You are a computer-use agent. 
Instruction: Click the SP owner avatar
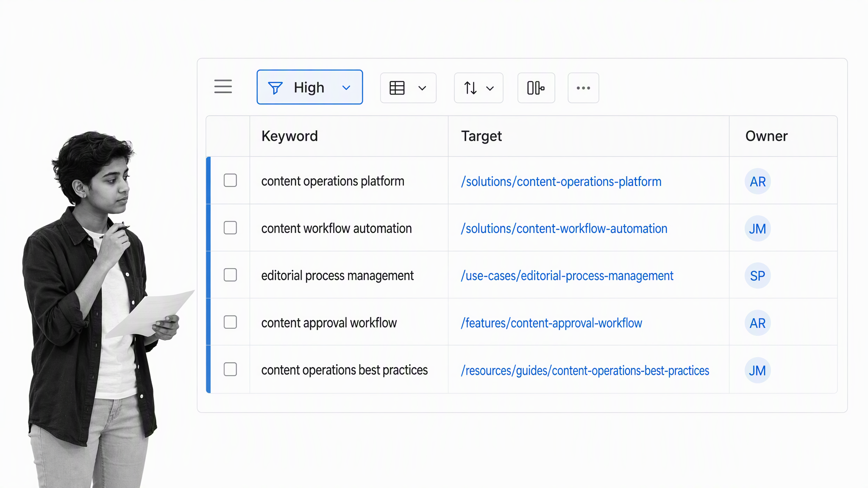tap(758, 276)
